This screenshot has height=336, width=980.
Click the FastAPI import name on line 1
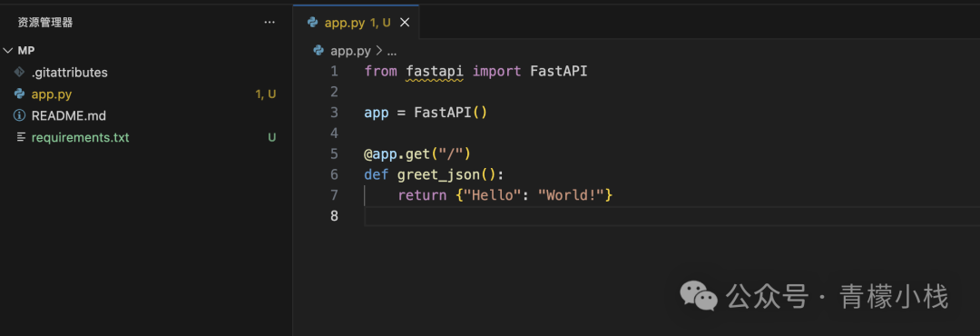coord(559,72)
